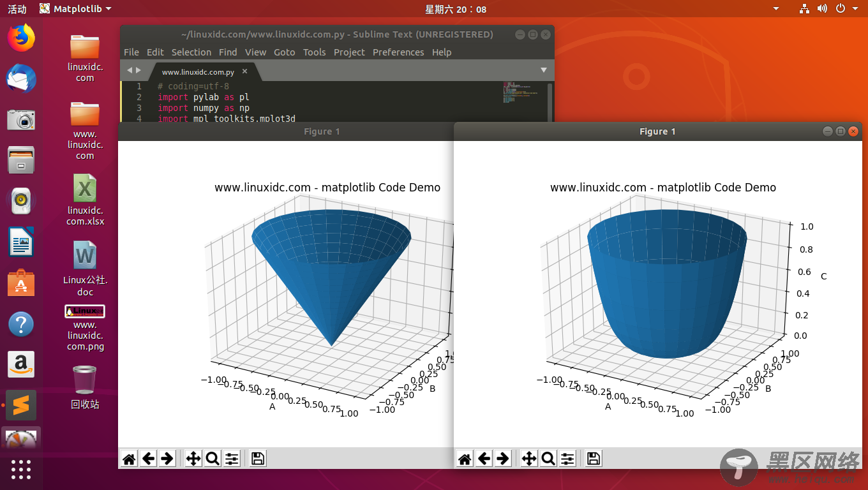Go to next tab with right arrow
Image resolution: width=868 pixels, height=490 pixels.
tap(138, 70)
